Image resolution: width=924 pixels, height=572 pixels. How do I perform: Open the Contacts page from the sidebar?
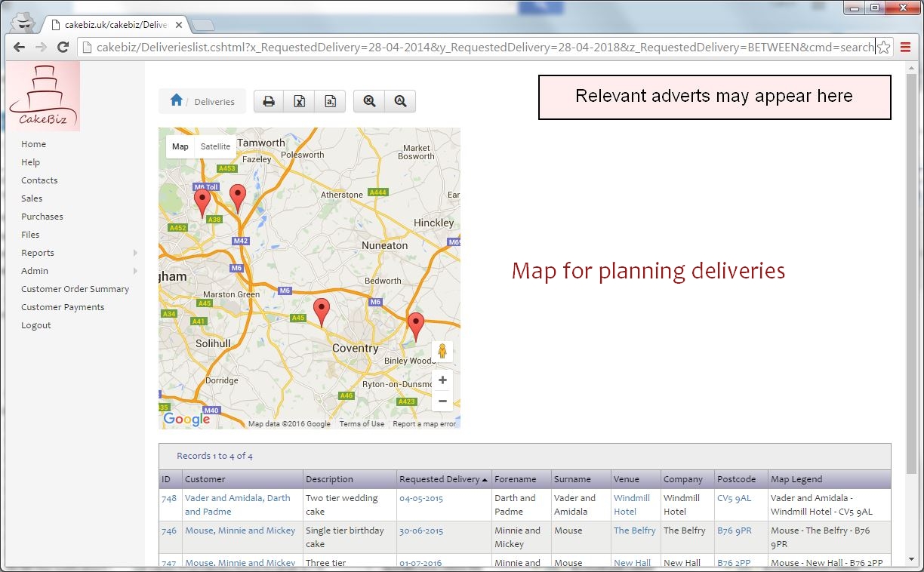coord(39,180)
